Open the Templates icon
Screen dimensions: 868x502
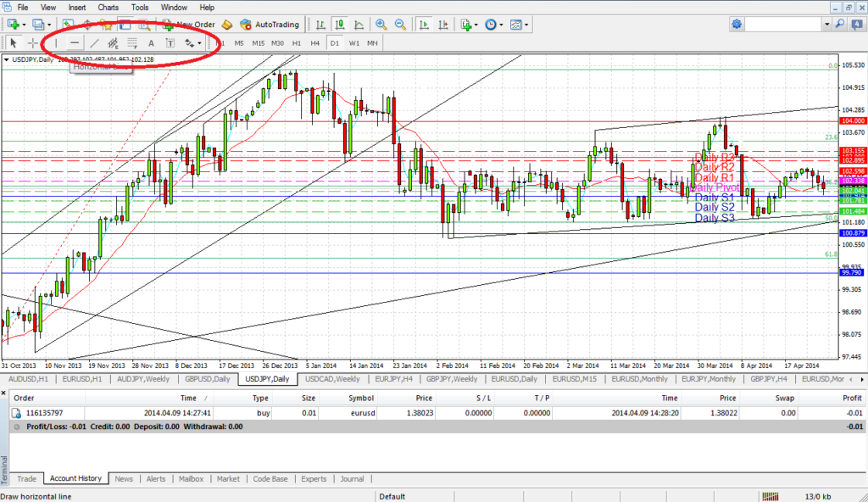515,25
